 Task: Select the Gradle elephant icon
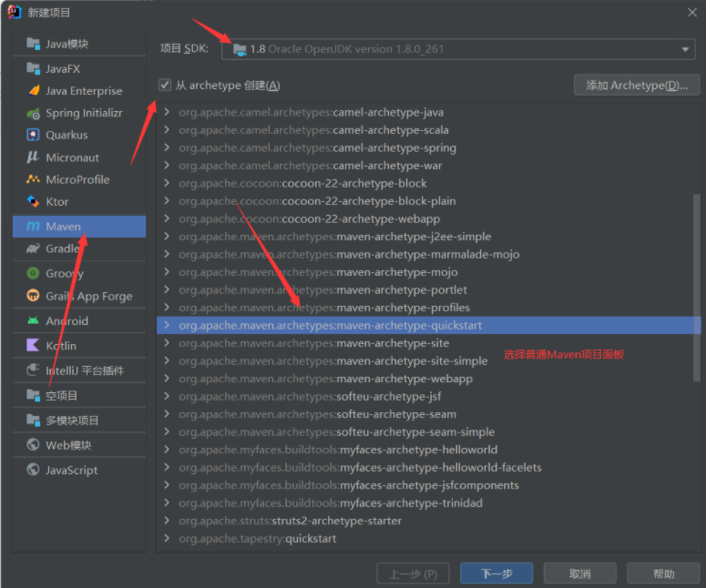pyautogui.click(x=33, y=248)
